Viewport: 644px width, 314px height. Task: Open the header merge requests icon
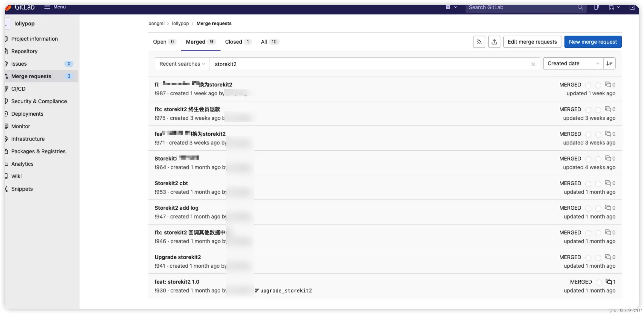pyautogui.click(x=611, y=7)
